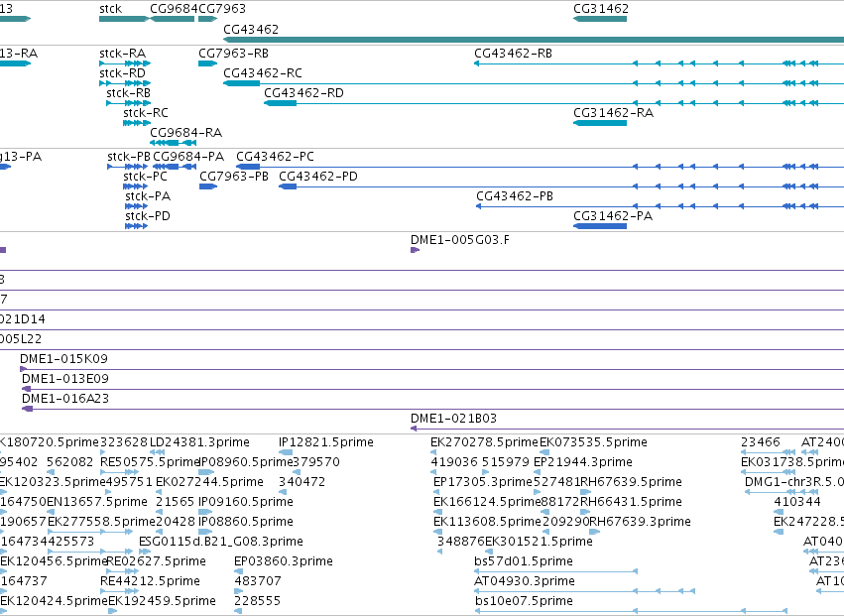Select EST EK166124.5prime
Viewport: 844px width, 616px height.
tap(487, 502)
